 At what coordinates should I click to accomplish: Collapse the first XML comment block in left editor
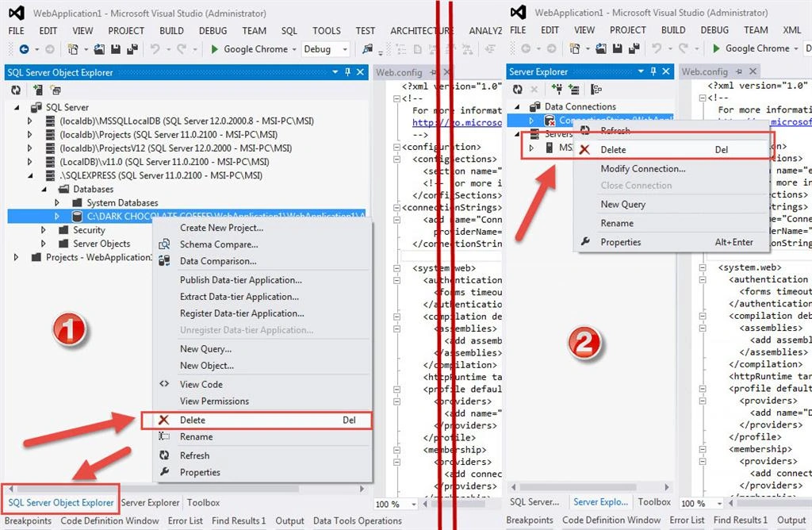396,98
